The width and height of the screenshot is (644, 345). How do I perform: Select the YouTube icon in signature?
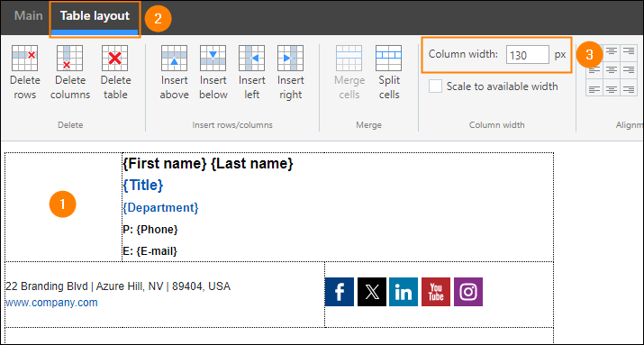436,292
